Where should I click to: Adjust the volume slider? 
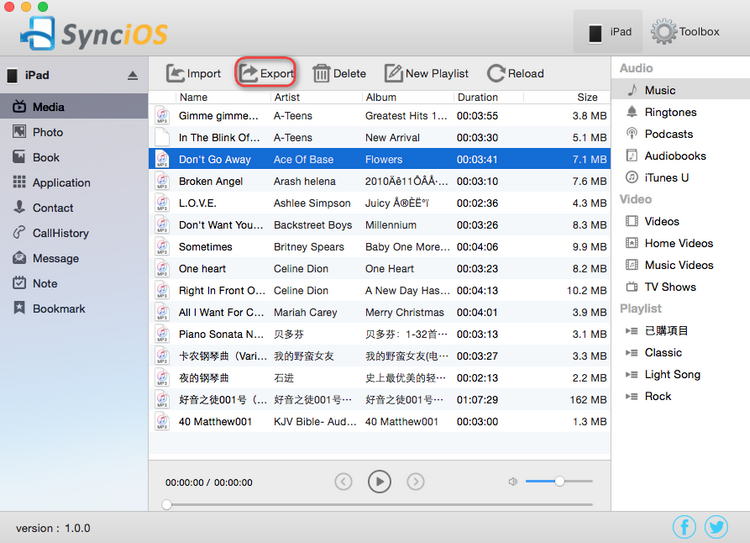(559, 481)
